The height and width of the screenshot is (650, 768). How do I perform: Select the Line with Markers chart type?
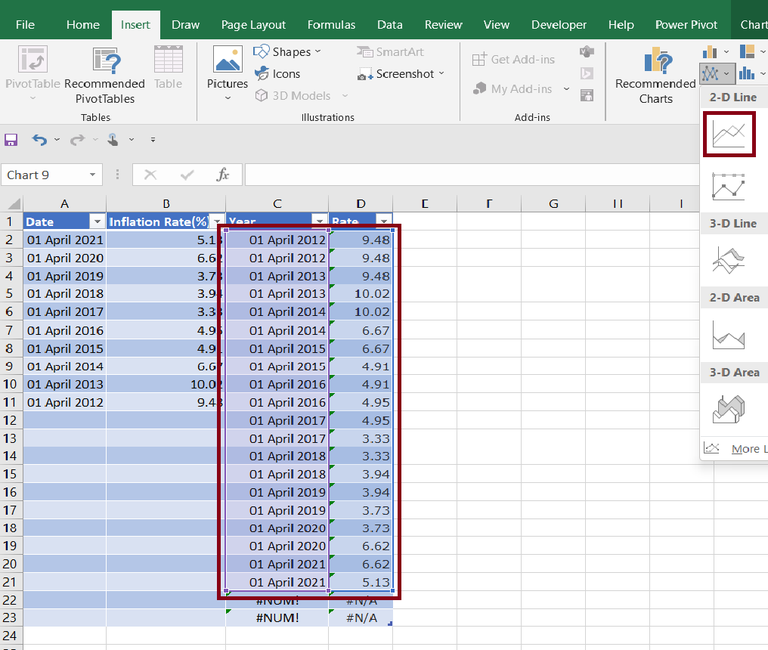click(729, 187)
